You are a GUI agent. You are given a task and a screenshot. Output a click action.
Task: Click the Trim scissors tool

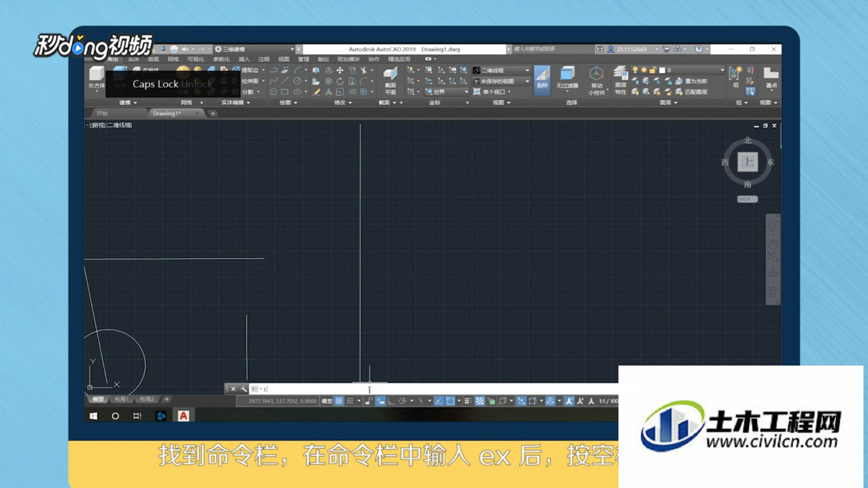pos(364,70)
